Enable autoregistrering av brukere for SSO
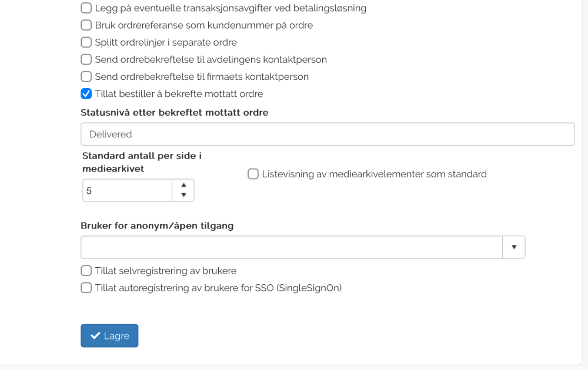This screenshot has width=588, height=370. coord(86,288)
